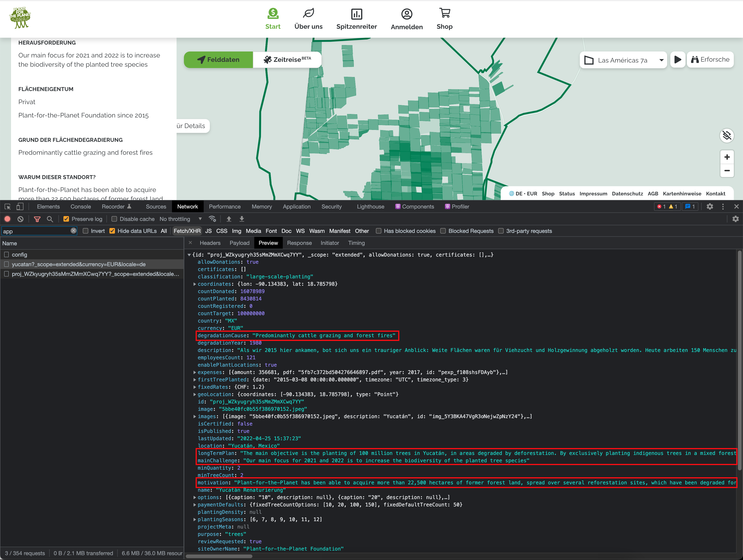Uncheck Hide data URLs
Image resolution: width=743 pixels, height=560 pixels.
point(112,231)
